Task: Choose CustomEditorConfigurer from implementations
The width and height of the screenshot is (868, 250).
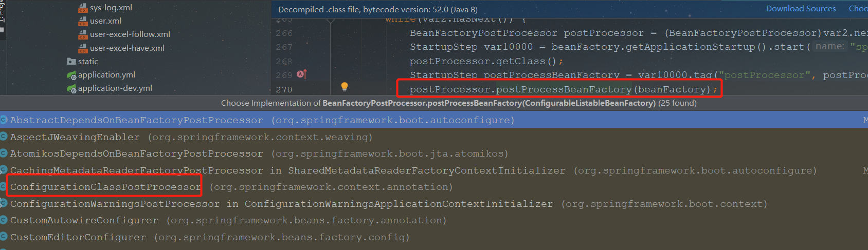Action: [78, 237]
